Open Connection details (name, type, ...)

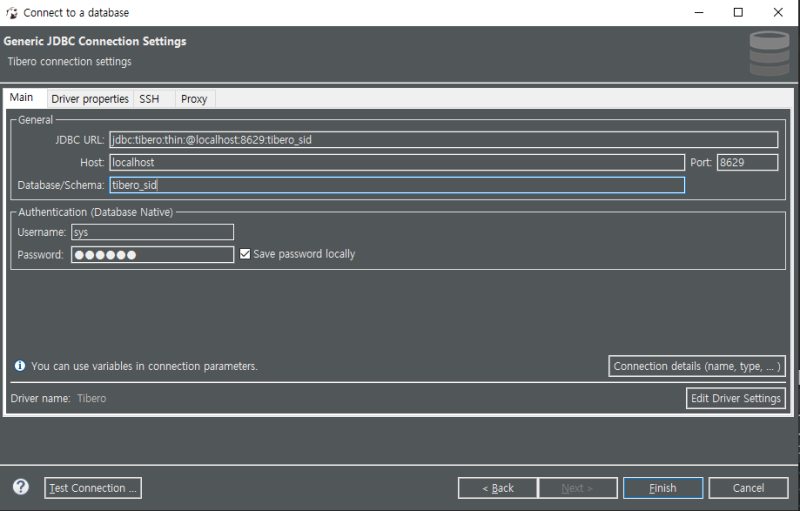(697, 366)
